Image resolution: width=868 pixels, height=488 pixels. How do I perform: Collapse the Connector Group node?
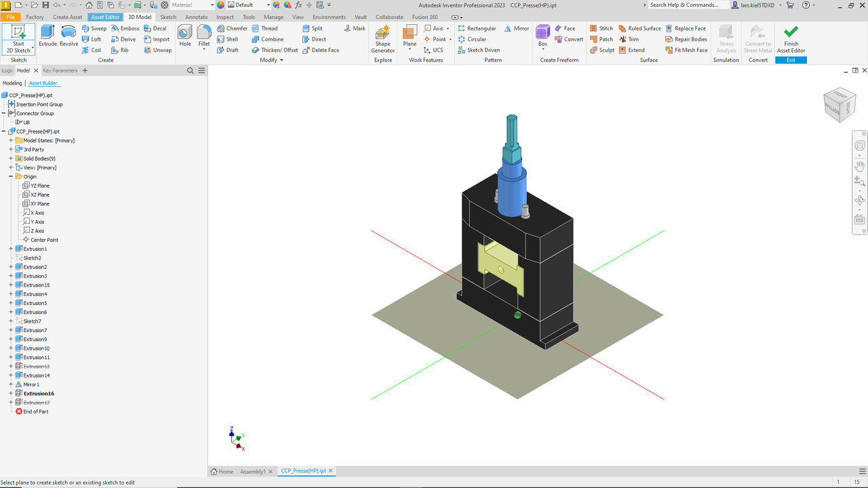(4, 113)
